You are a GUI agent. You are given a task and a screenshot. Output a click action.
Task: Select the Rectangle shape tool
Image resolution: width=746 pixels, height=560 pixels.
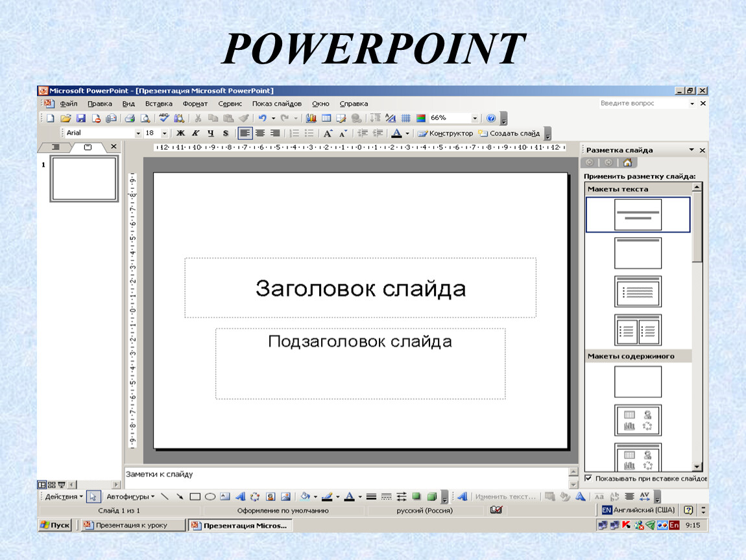point(195,496)
